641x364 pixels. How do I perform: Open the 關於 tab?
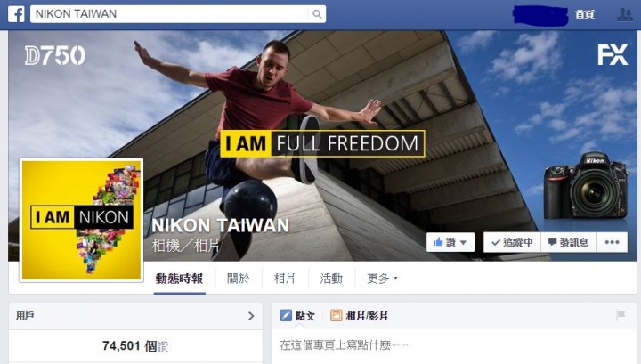(238, 279)
